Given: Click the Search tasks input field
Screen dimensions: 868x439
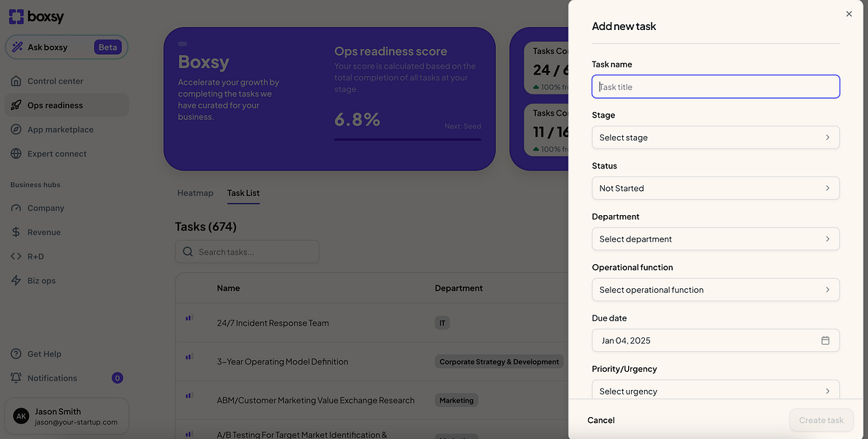Looking at the screenshot, I should pyautogui.click(x=247, y=252).
